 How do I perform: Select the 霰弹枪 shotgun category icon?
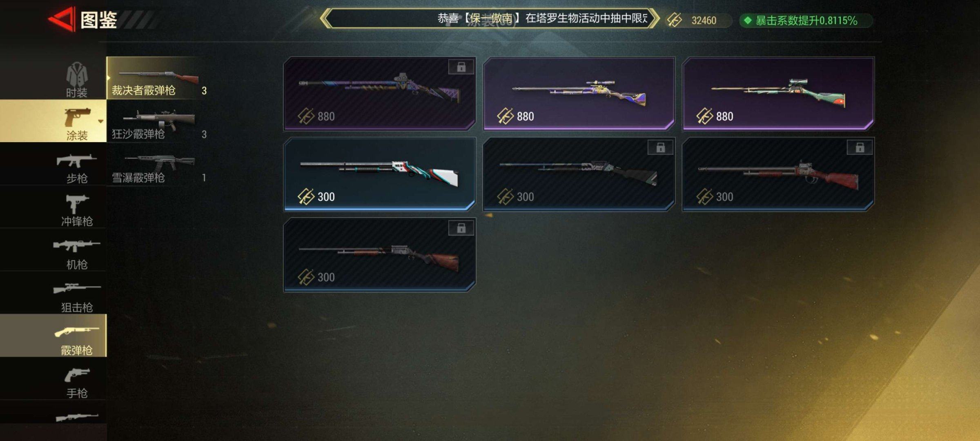pos(77,331)
